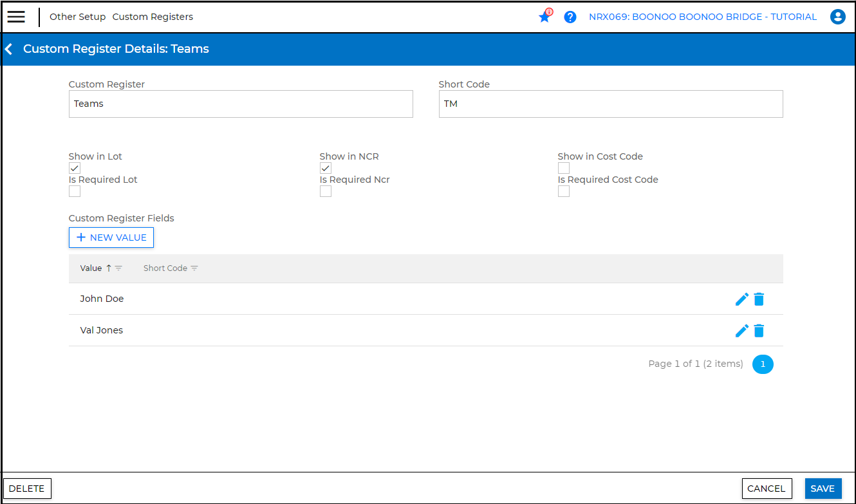Image resolution: width=856 pixels, height=504 pixels.
Task: Go back using the header chevron
Action: click(9, 49)
